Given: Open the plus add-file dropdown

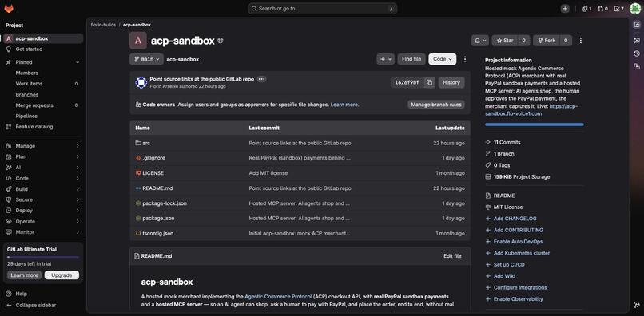Looking at the screenshot, I should point(385,59).
